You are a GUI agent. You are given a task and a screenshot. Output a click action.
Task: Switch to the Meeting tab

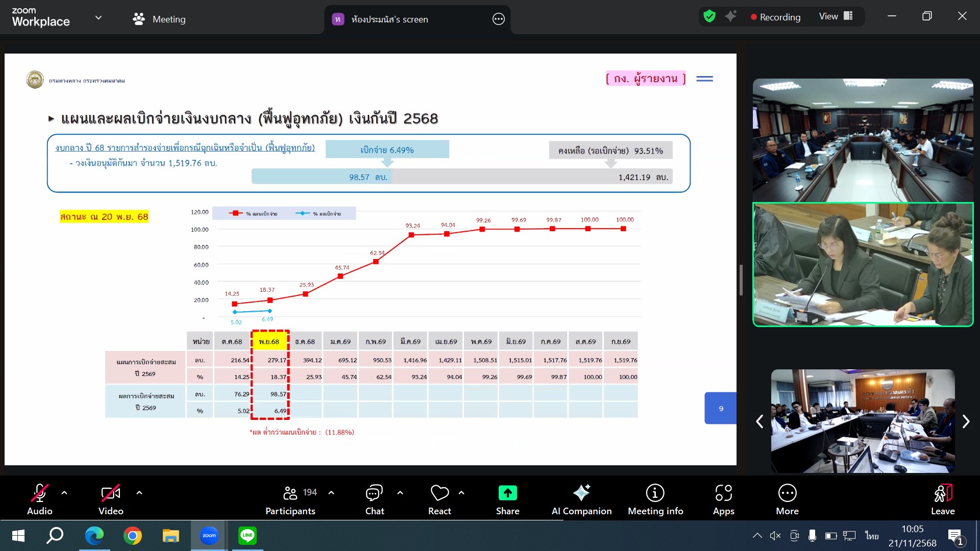[x=159, y=19]
